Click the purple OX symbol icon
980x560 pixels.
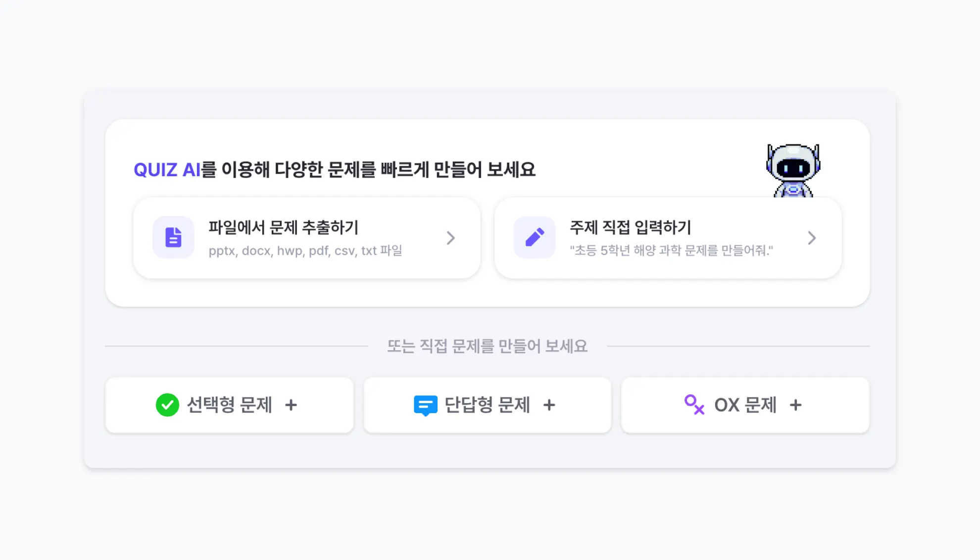tap(694, 405)
